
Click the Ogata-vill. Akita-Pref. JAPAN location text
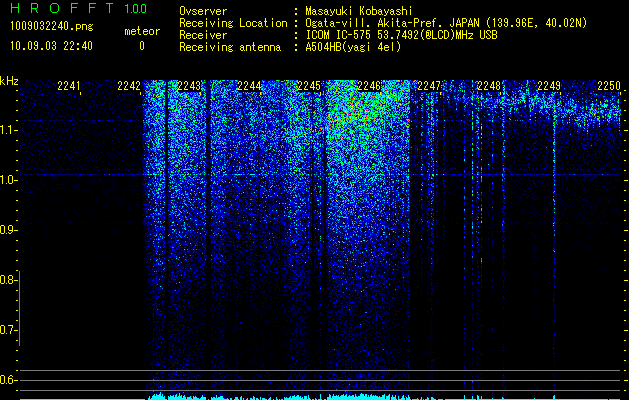(446, 23)
